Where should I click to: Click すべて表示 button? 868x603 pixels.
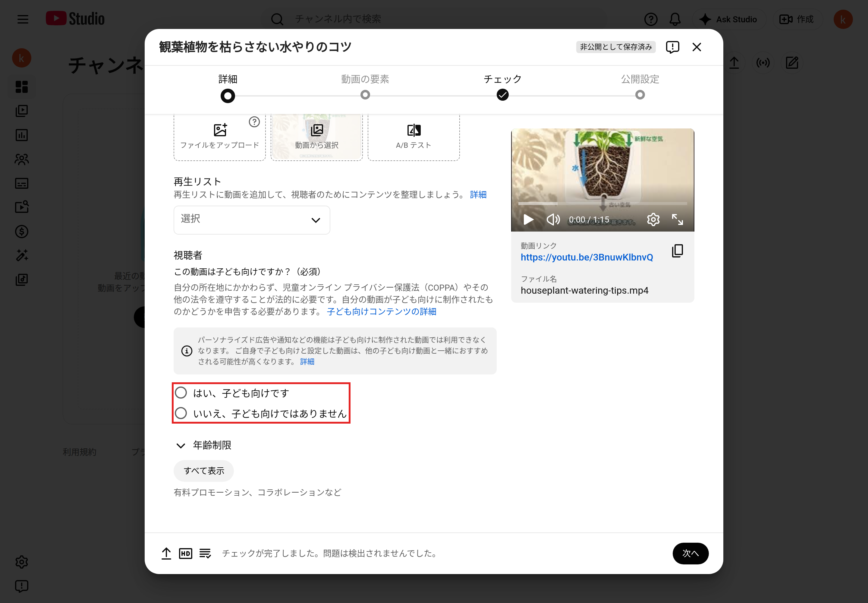[x=204, y=471]
